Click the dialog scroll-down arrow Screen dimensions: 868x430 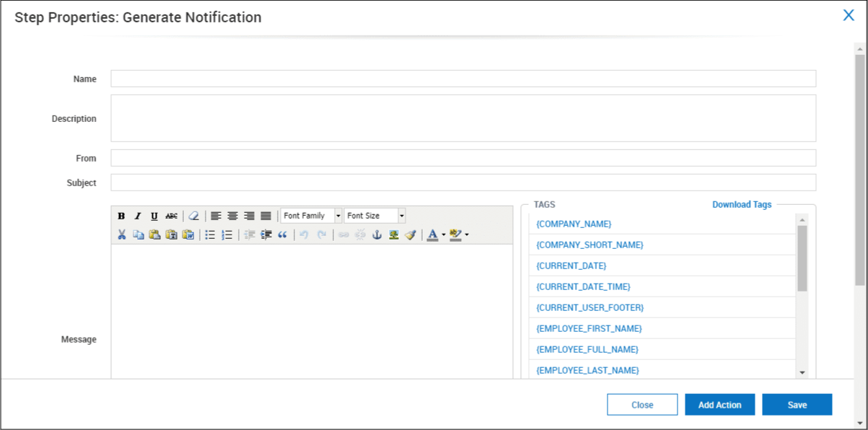[x=860, y=423]
